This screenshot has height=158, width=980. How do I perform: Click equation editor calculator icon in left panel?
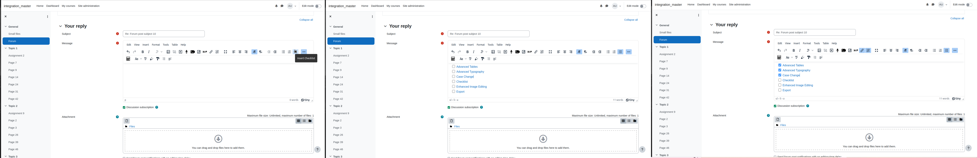tap(128, 59)
